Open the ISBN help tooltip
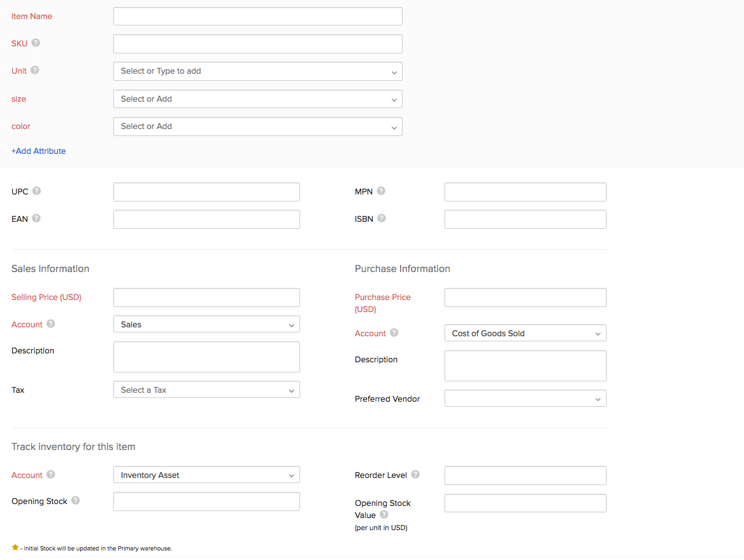 tap(382, 218)
